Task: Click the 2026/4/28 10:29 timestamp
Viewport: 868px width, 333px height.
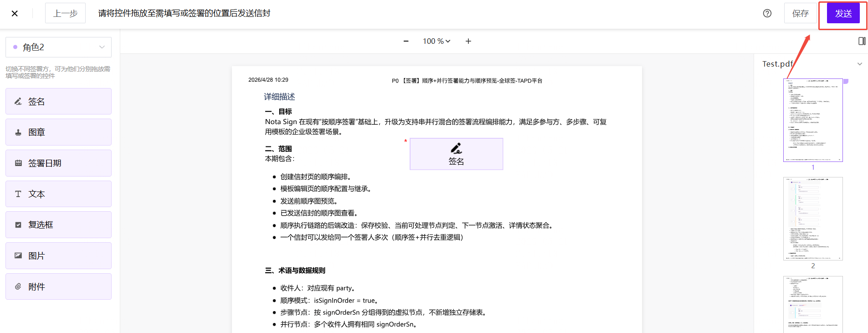Action: point(268,80)
